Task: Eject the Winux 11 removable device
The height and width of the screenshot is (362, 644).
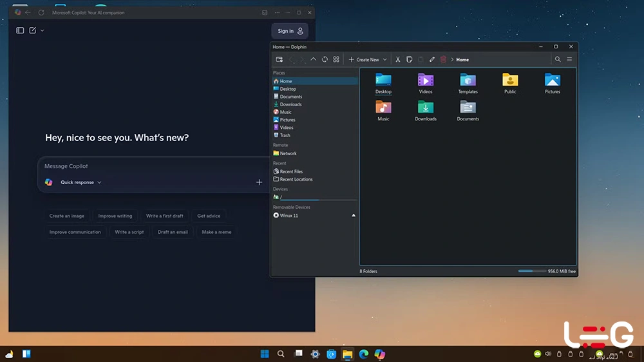Action: 354,215
